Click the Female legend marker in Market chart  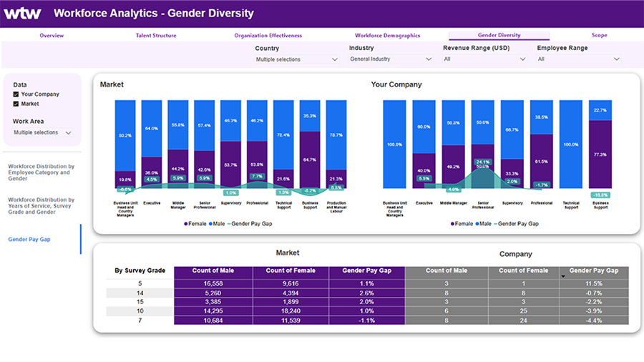coord(185,224)
